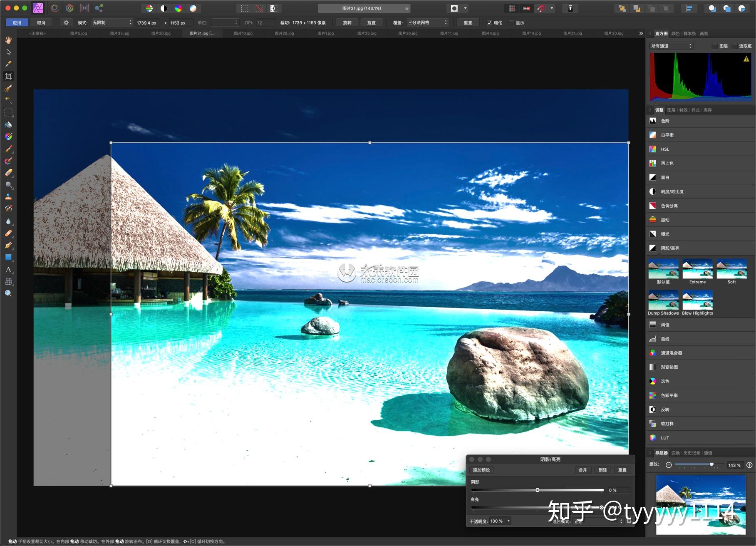Image resolution: width=756 pixels, height=546 pixels.
Task: Enable the 图层 checkbox in the histogram panel
Action: [715, 46]
